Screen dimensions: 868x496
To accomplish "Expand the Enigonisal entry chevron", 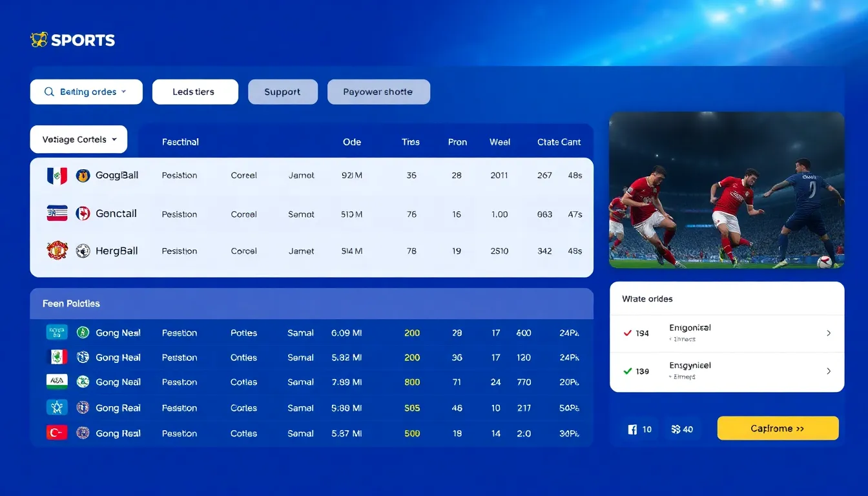I will 829,333.
